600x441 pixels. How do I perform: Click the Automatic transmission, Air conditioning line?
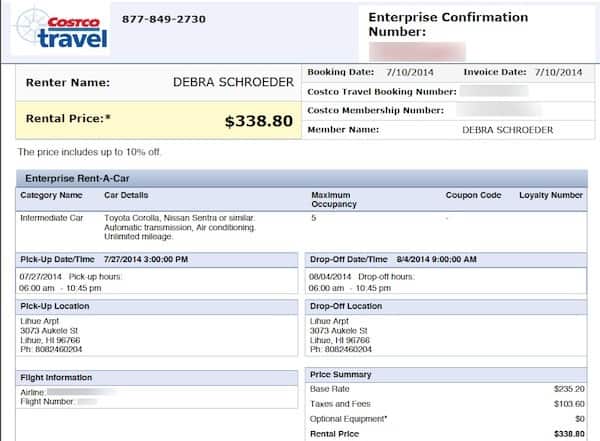180,227
